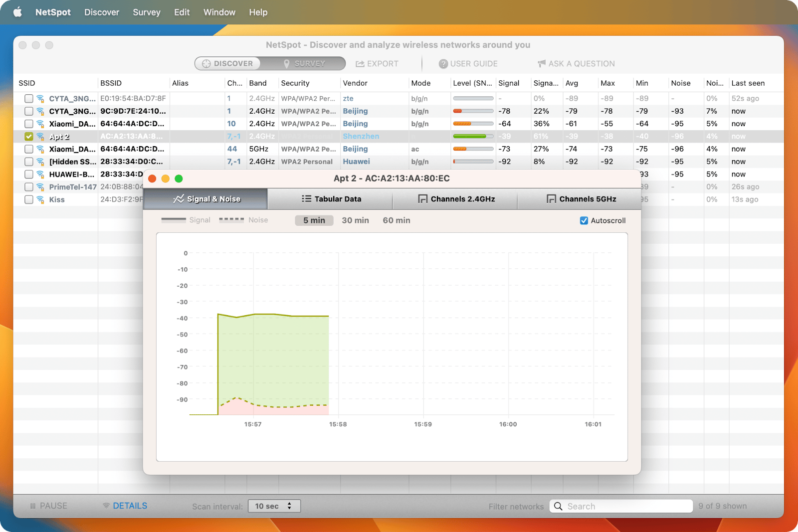Switch to the Tabular Data tab
798x532 pixels.
tap(330, 199)
